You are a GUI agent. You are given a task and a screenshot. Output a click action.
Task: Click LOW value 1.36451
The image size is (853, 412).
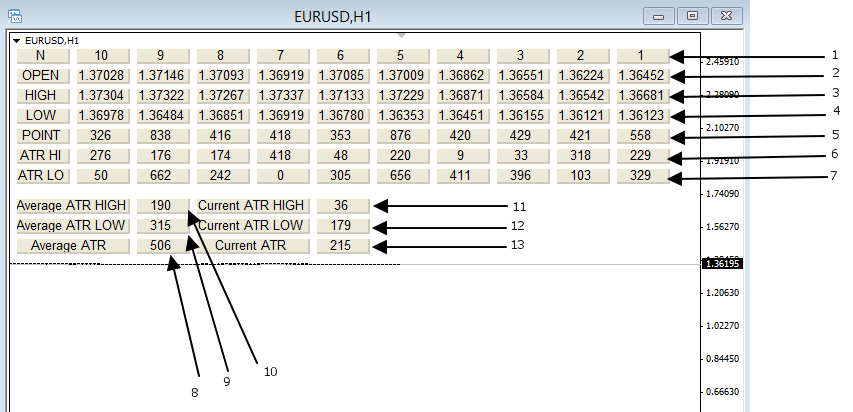coord(463,116)
